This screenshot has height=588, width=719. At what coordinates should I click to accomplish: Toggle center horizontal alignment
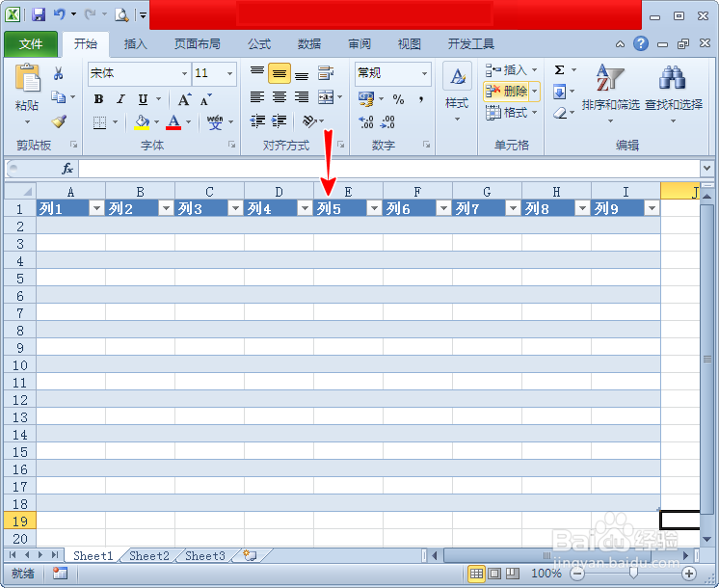(x=279, y=97)
